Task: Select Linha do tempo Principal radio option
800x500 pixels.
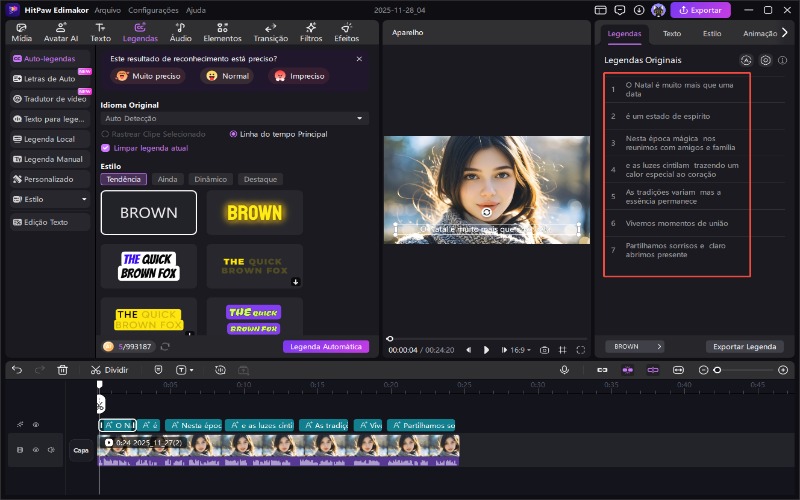Action: (233, 134)
